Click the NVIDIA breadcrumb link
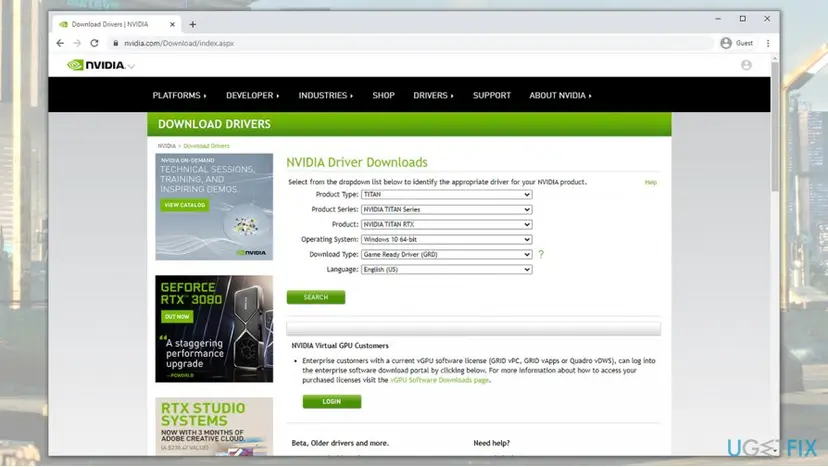The width and height of the screenshot is (828, 467). [x=166, y=146]
